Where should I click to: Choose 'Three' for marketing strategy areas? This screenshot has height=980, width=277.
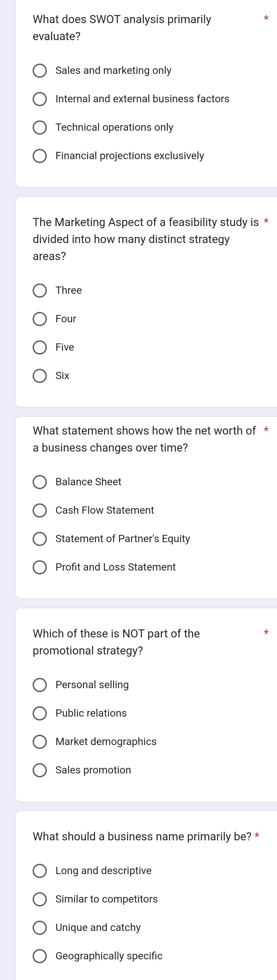tap(40, 291)
